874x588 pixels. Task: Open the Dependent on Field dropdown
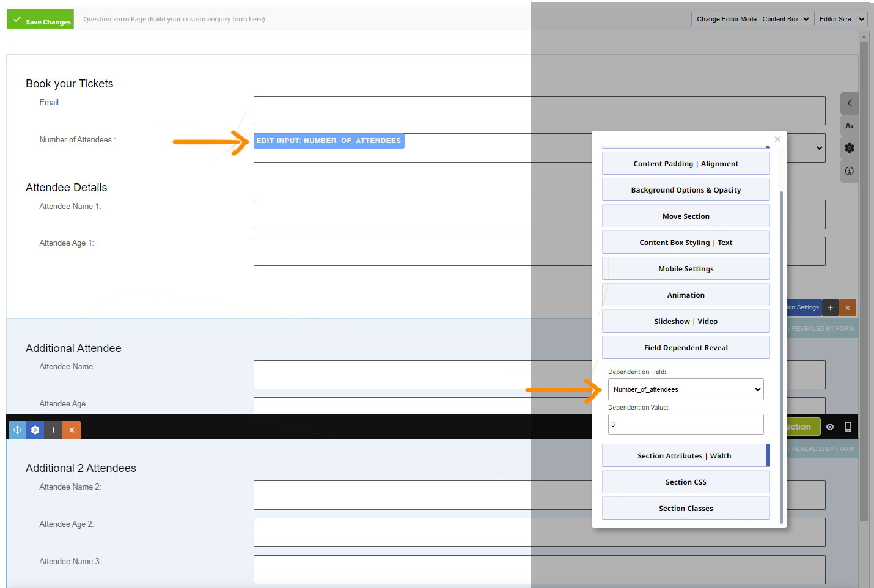pos(685,389)
